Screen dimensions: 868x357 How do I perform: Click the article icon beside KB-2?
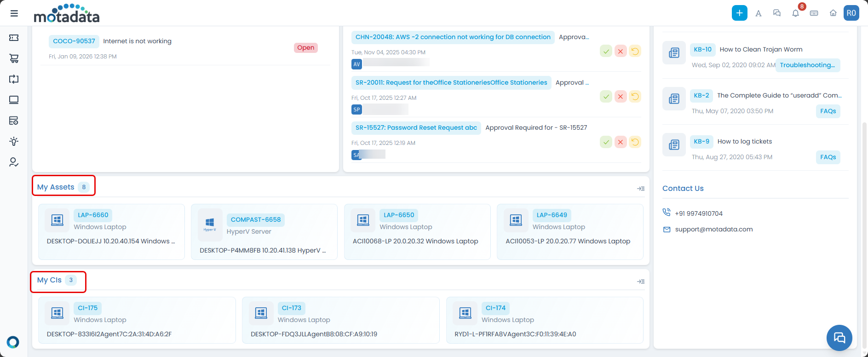[x=674, y=99]
